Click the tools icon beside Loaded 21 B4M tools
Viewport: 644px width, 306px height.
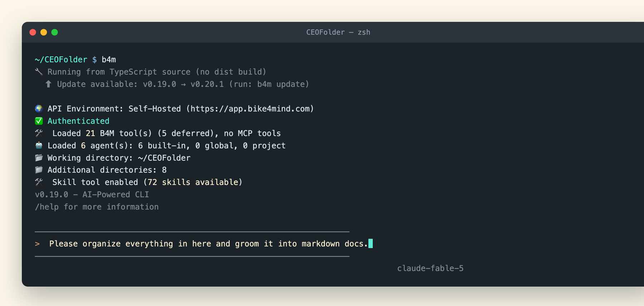(39, 133)
